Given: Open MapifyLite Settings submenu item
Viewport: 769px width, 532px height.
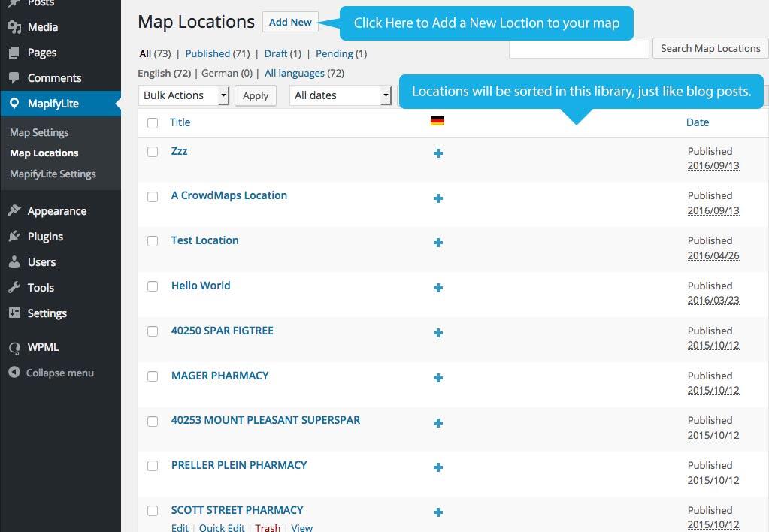Looking at the screenshot, I should [x=53, y=174].
